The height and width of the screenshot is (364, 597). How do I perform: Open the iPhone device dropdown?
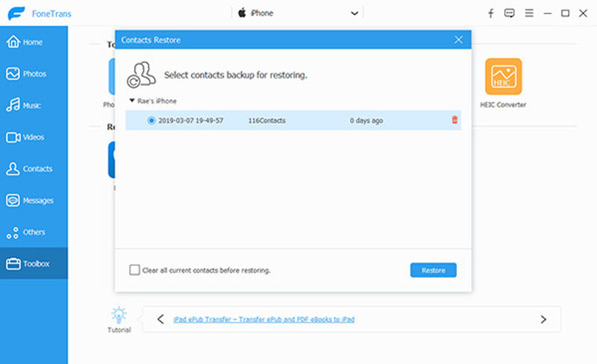(x=298, y=13)
